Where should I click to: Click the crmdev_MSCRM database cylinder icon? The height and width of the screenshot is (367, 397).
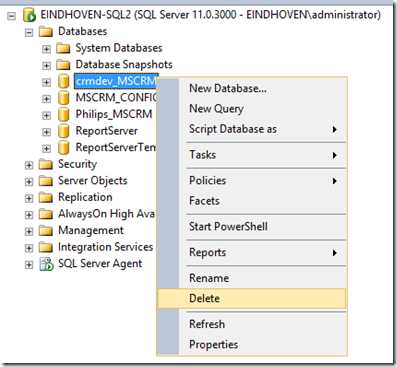pyautogui.click(x=63, y=81)
